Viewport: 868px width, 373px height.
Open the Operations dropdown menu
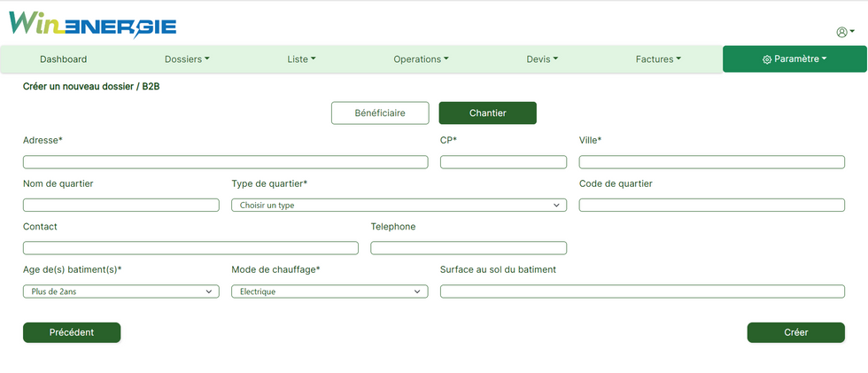point(421,59)
